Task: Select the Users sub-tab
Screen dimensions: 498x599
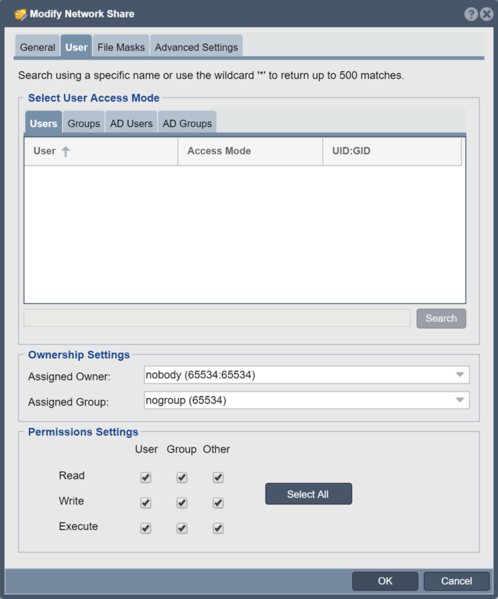Action: (x=44, y=123)
